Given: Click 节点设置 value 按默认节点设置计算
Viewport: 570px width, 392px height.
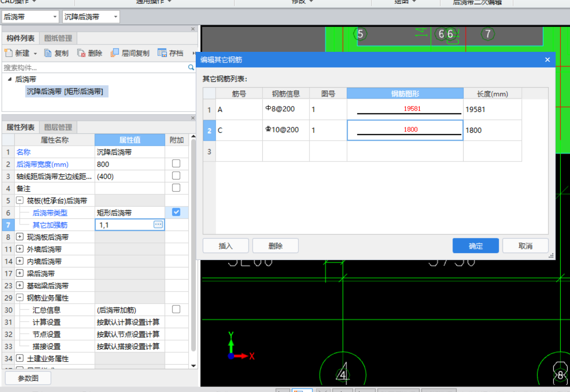Looking at the screenshot, I should click(x=130, y=334).
